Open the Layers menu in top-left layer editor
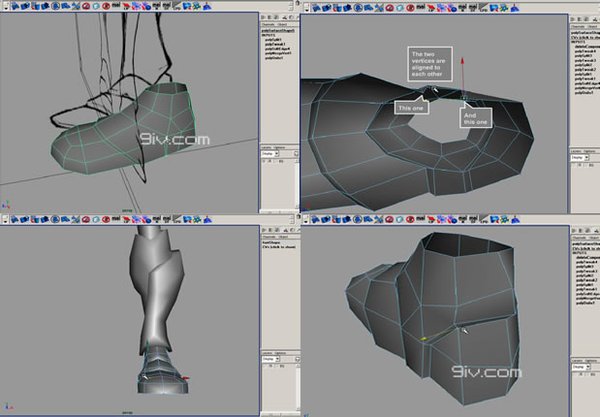The image size is (600, 417). 266,147
